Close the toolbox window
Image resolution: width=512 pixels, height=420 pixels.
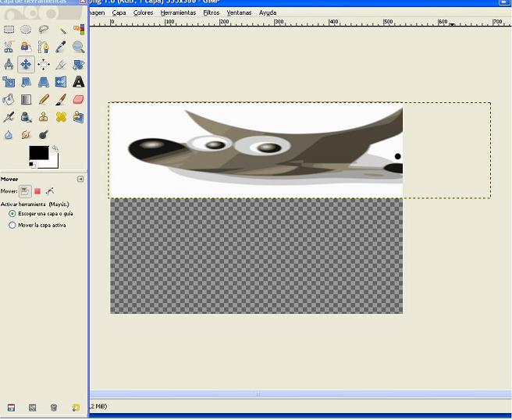pyautogui.click(x=83, y=2)
